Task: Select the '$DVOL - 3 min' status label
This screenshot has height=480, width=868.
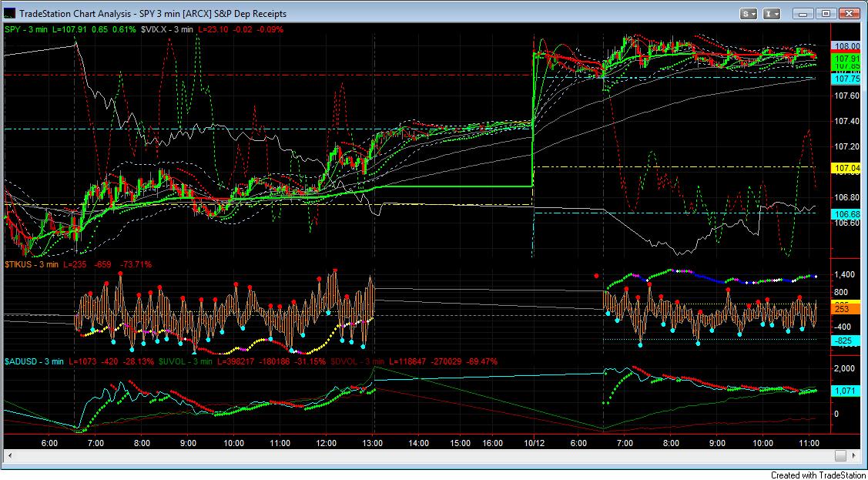Action: (x=359, y=361)
